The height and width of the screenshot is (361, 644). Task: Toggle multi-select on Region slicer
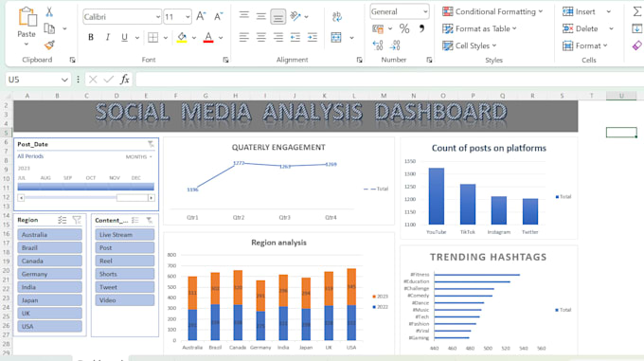tap(62, 220)
